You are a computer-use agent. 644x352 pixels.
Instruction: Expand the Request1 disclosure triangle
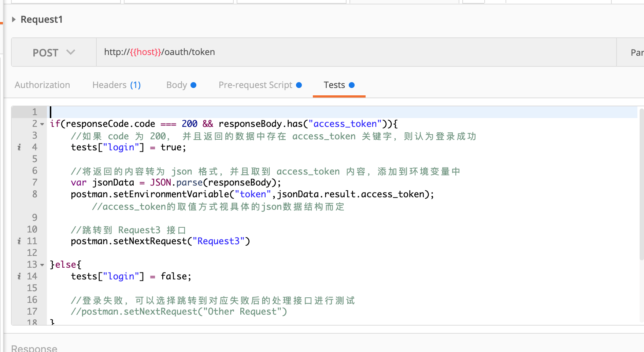[x=14, y=19]
